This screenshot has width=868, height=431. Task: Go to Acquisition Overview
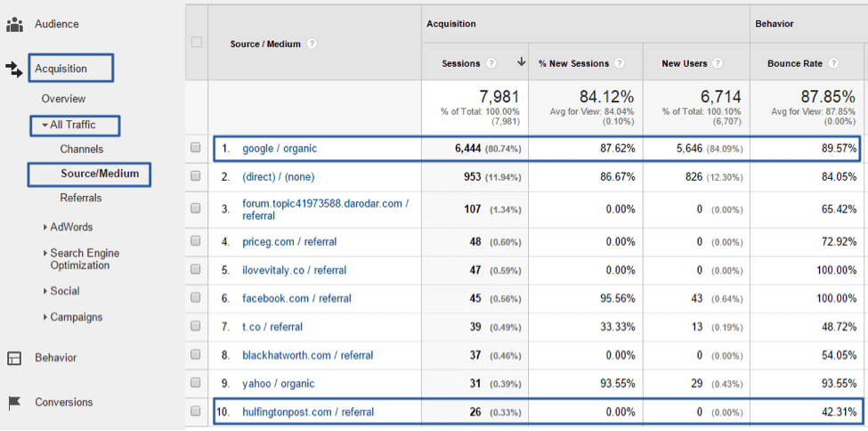coord(64,99)
